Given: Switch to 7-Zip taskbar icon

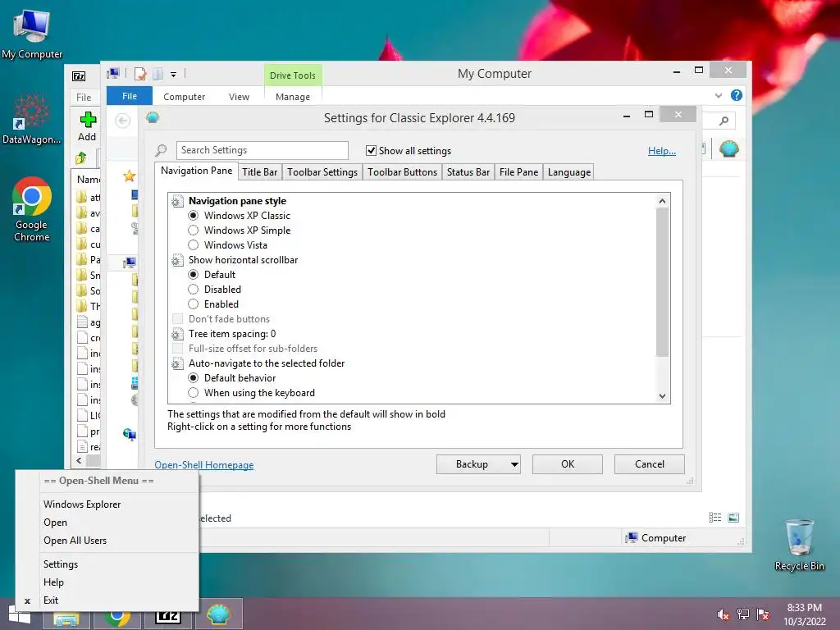Looking at the screenshot, I should pos(167,618).
